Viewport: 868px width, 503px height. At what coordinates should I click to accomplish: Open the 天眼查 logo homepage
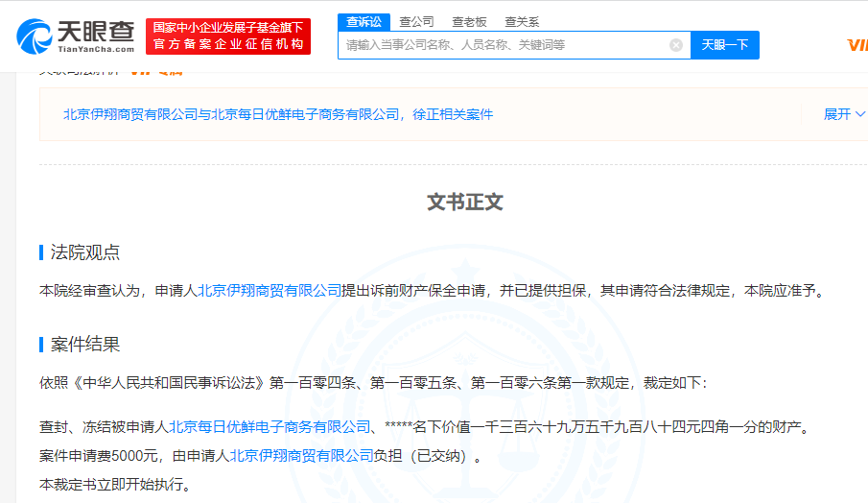[x=75, y=36]
